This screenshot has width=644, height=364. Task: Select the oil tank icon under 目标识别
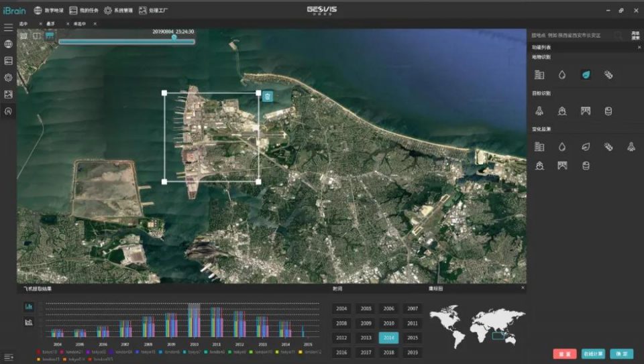click(608, 111)
